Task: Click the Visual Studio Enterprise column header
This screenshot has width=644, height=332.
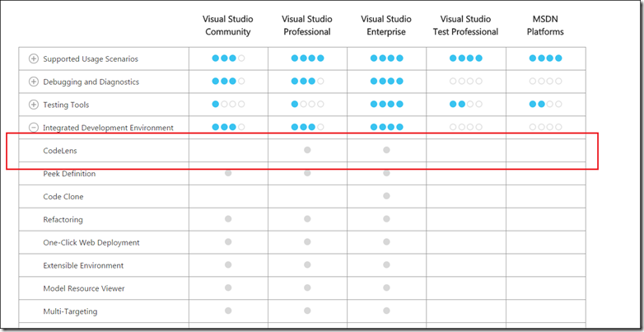Action: [x=386, y=26]
